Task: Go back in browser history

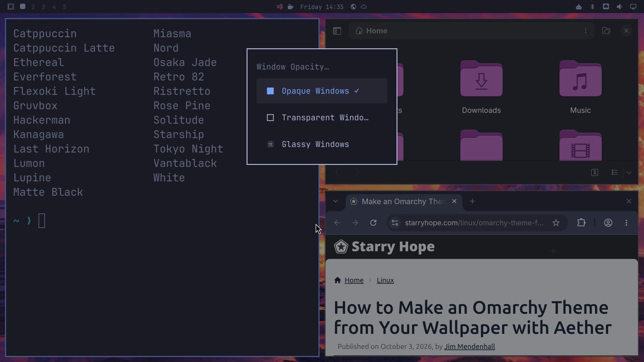Action: point(337,223)
